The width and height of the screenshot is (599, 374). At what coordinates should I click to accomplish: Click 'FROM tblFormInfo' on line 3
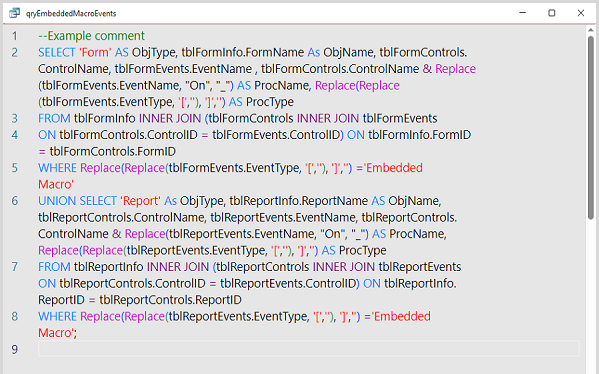87,118
